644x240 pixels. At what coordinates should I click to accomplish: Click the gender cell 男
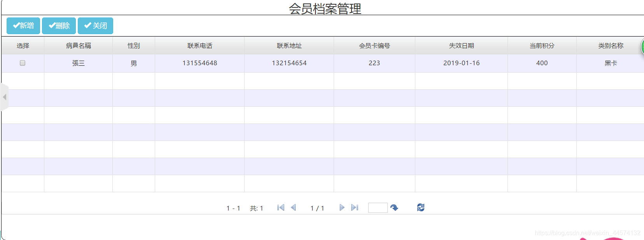click(134, 63)
